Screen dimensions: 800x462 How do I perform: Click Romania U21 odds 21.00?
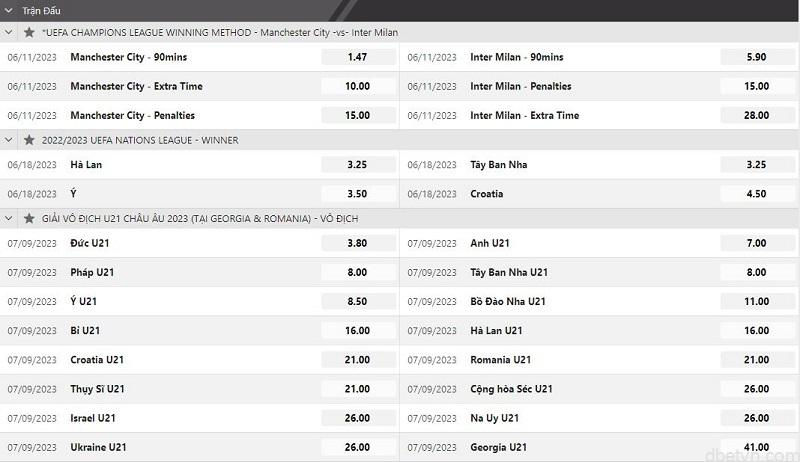[x=757, y=360]
